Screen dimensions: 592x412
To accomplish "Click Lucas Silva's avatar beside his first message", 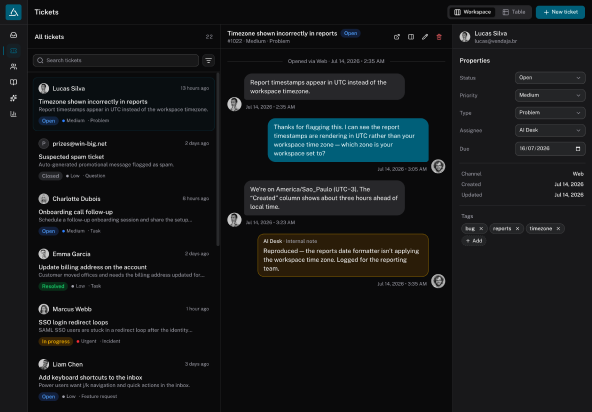I will (x=234, y=104).
